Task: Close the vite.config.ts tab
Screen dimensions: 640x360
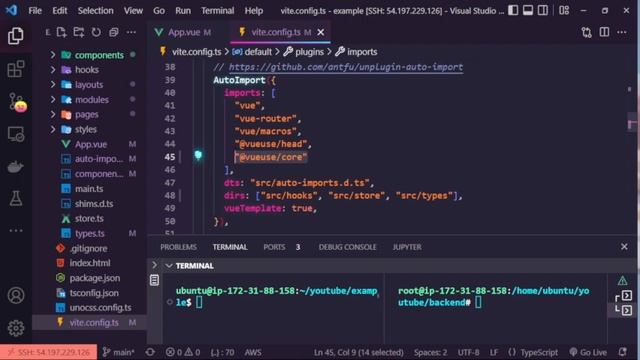Action: tap(321, 32)
